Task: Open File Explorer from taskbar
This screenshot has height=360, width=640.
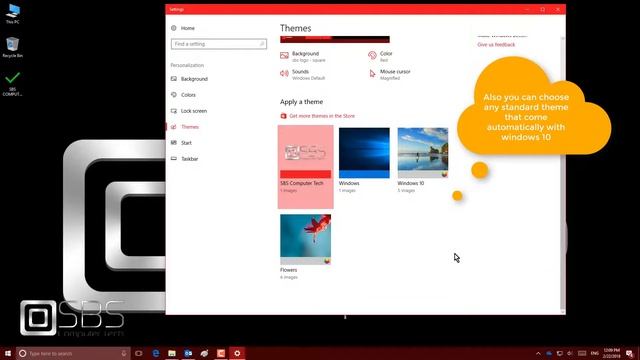Action: coord(172,353)
